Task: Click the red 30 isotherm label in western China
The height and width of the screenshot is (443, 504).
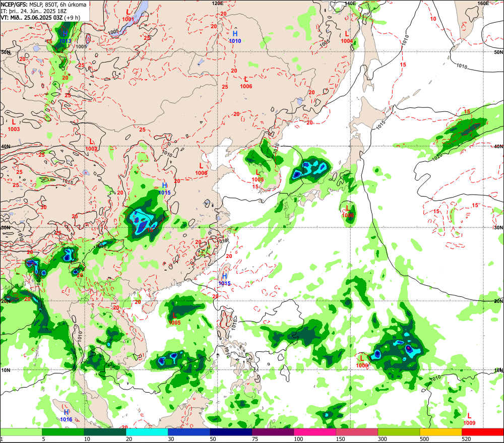Action: tap(43, 207)
